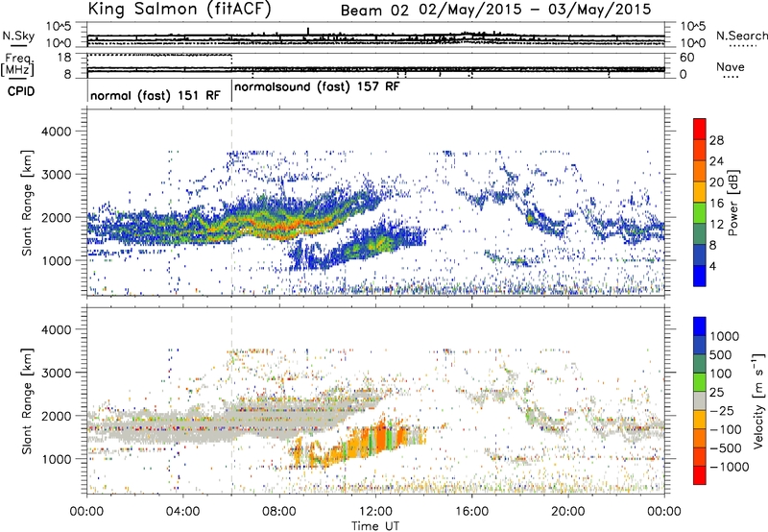Click the 12:00 time axis tick label

point(375,511)
